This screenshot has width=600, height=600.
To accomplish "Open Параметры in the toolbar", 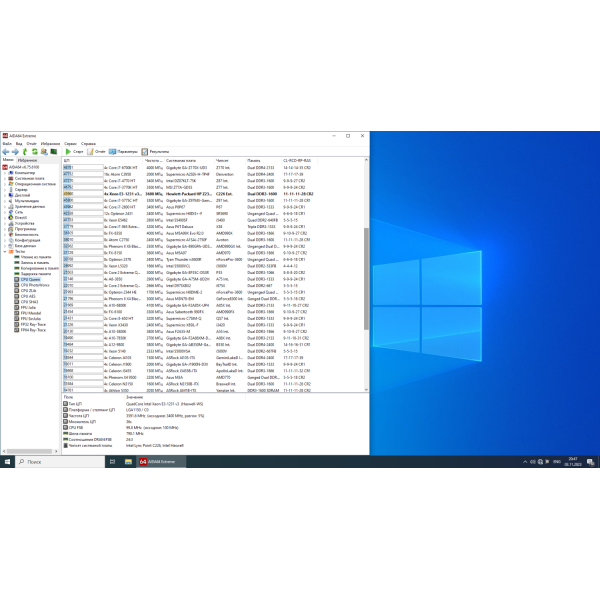I will coord(123,152).
